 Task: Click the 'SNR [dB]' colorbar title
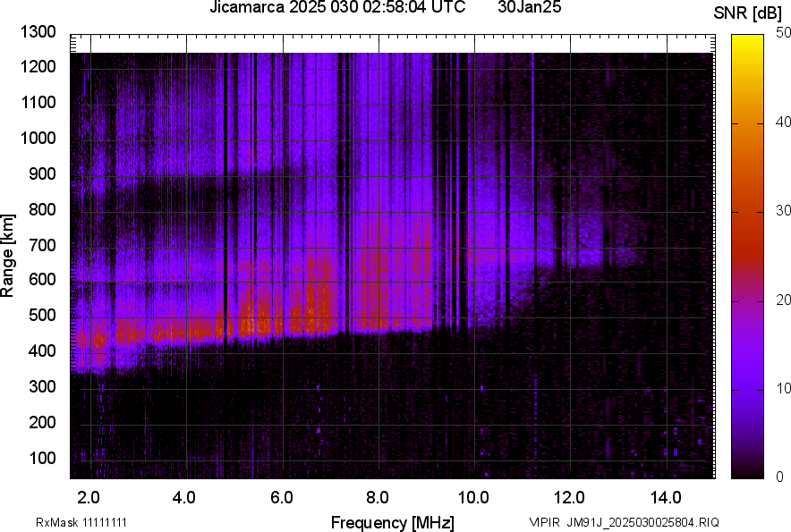tap(748, 13)
